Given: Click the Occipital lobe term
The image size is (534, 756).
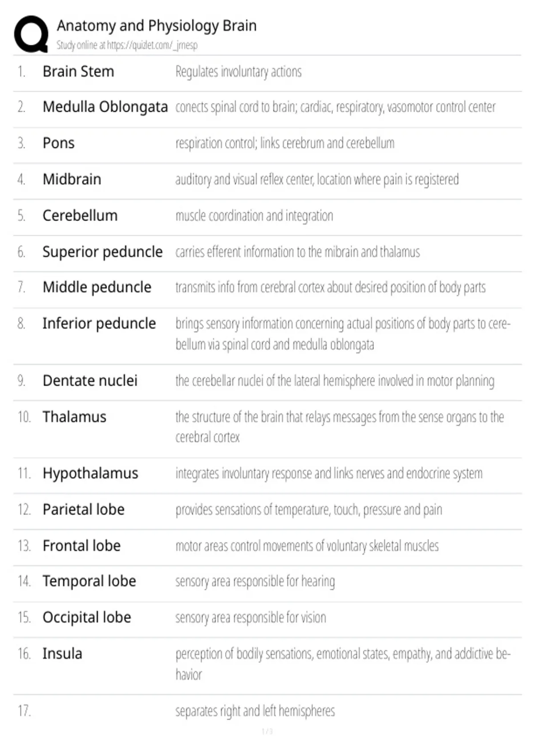Looking at the screenshot, I should [x=87, y=617].
